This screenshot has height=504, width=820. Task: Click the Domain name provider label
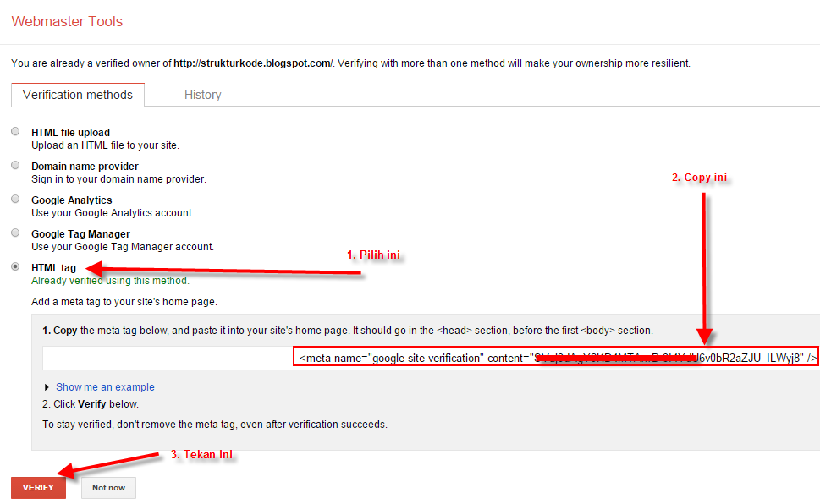click(85, 167)
